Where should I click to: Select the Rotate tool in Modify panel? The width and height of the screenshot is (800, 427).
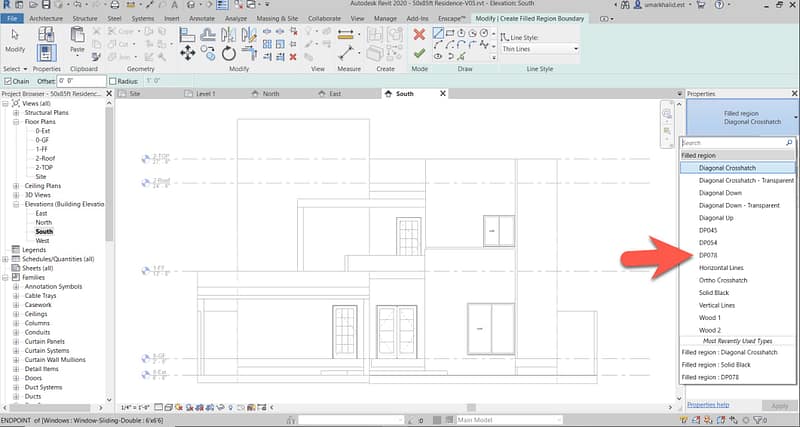(x=229, y=53)
